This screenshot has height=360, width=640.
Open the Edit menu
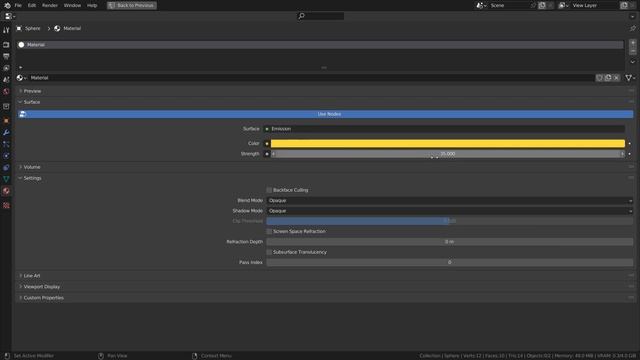(32, 5)
